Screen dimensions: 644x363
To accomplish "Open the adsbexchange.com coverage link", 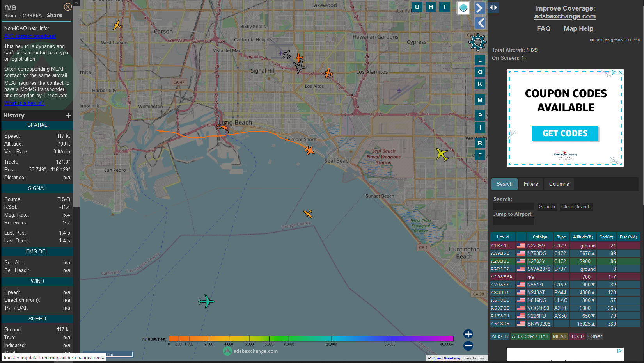I will pos(565,16).
